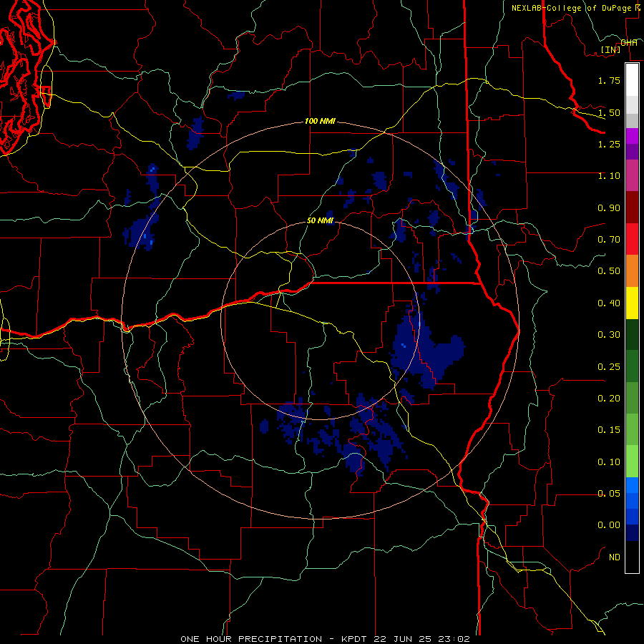Pick the white swatch atop the legend
This screenshot has width=644, height=644.
(632, 79)
